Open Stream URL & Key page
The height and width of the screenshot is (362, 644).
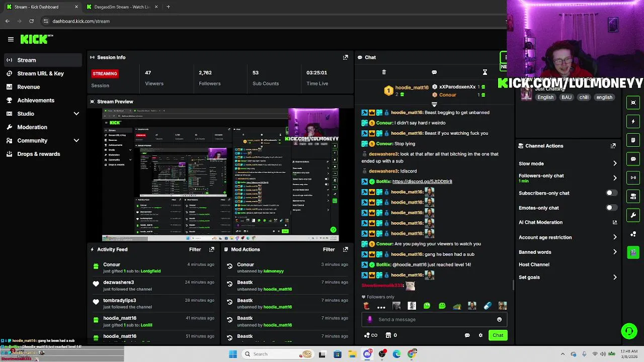click(41, 73)
